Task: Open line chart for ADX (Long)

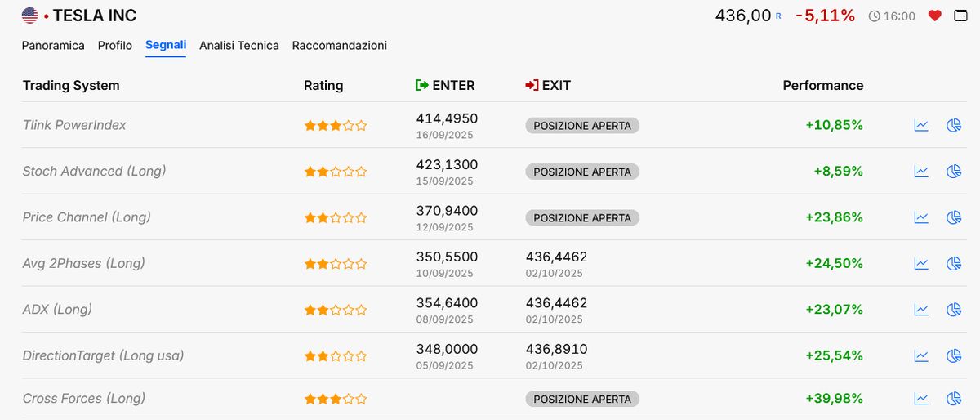Action: [x=921, y=310]
